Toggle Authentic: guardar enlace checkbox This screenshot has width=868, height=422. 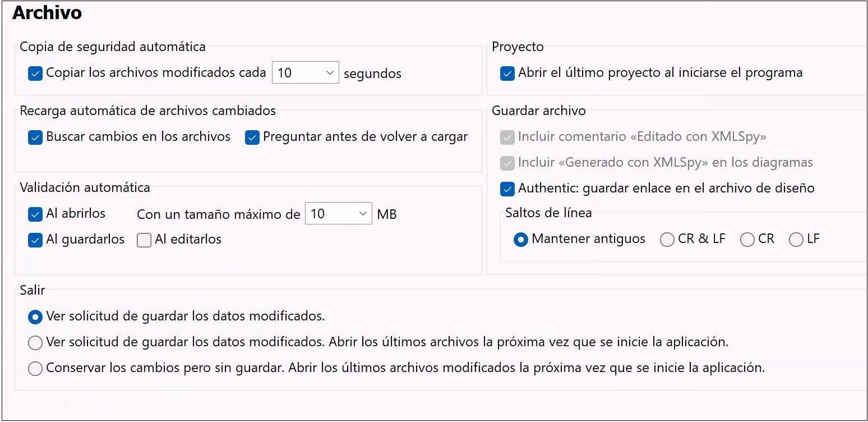507,189
